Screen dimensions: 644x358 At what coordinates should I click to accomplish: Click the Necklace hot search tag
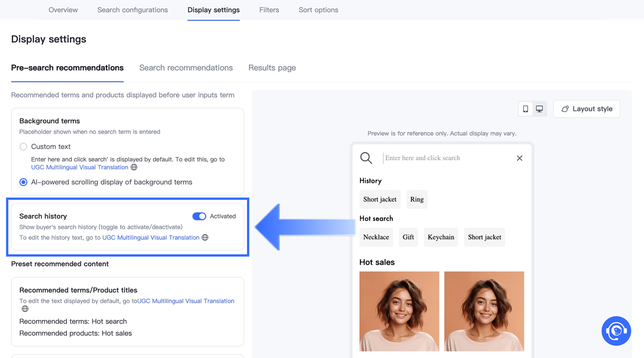coord(376,237)
